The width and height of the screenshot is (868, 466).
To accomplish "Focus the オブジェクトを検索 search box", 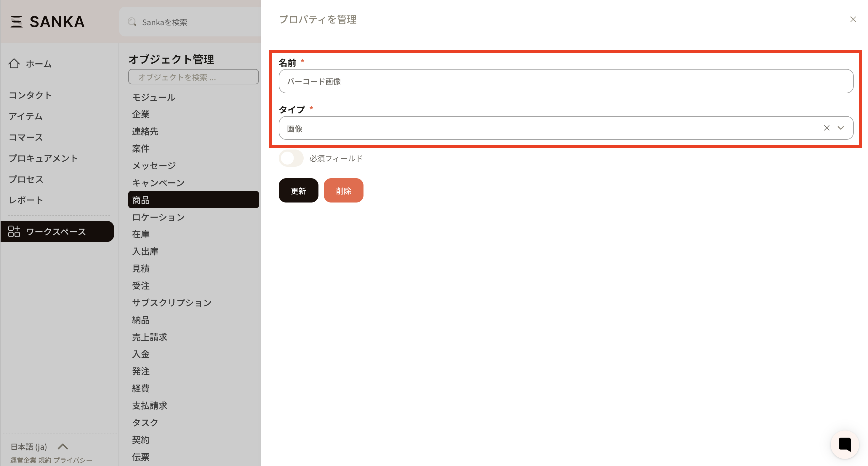I will 193,77.
